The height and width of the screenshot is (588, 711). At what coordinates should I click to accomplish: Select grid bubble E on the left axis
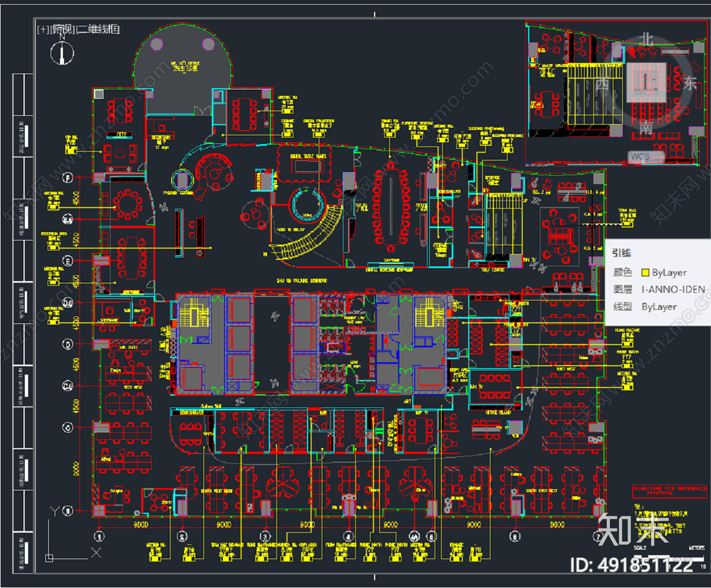[68, 260]
